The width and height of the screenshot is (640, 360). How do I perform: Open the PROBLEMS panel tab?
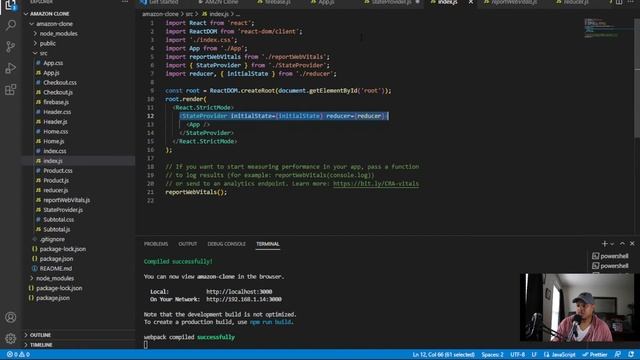pos(156,244)
